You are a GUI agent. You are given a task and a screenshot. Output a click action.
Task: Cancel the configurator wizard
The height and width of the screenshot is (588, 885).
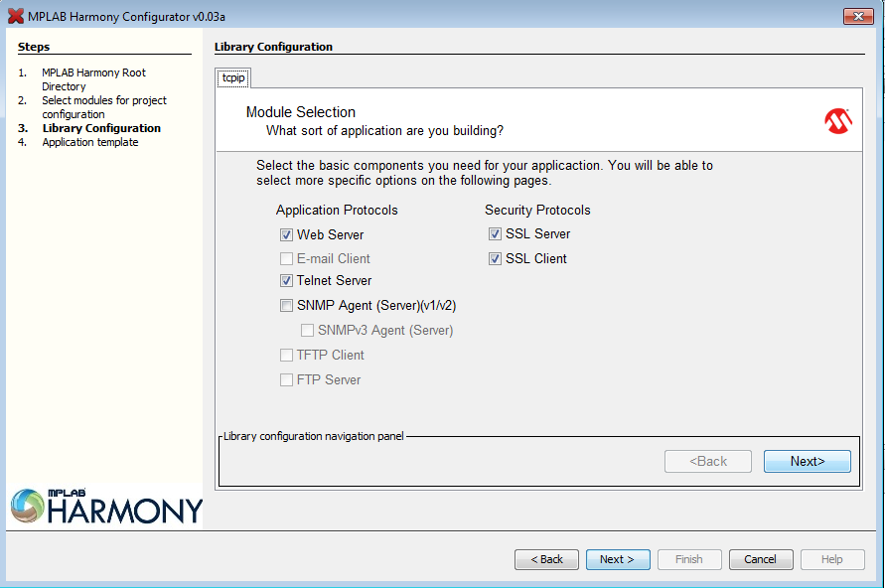[x=761, y=559]
